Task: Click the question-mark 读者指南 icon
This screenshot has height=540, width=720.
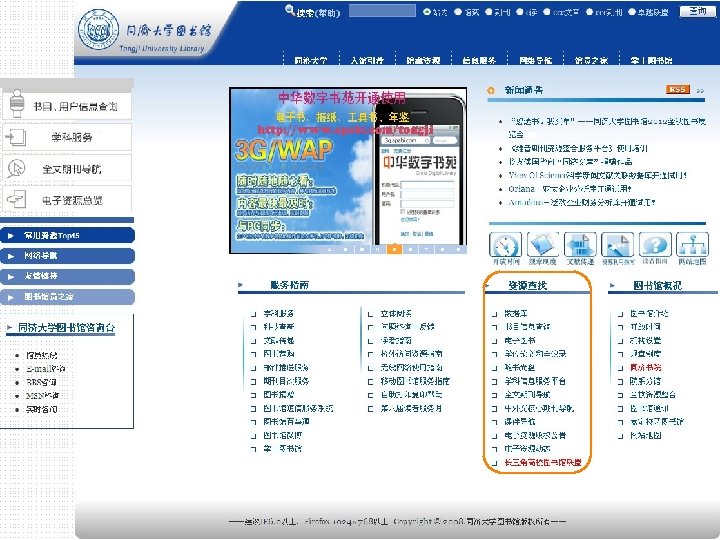Action: coord(655,245)
